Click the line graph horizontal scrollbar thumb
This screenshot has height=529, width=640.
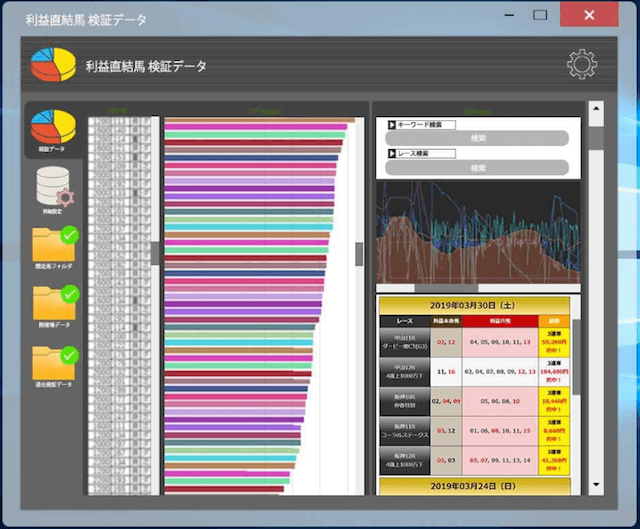[447, 288]
